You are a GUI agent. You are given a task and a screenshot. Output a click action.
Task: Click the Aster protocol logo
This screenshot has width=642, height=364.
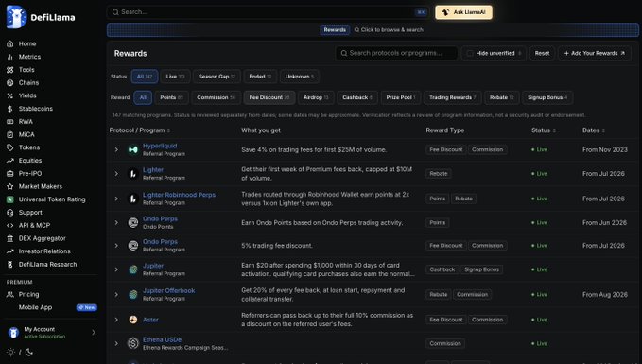click(133, 320)
